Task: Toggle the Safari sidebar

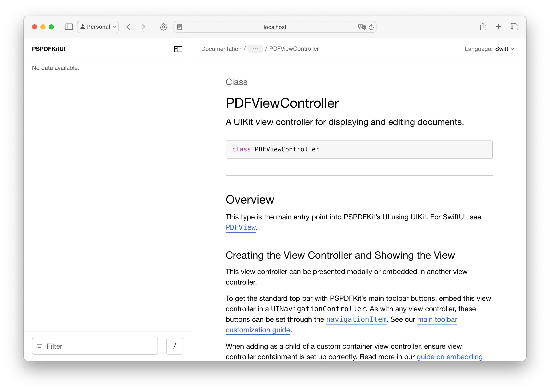Action: coord(69,27)
